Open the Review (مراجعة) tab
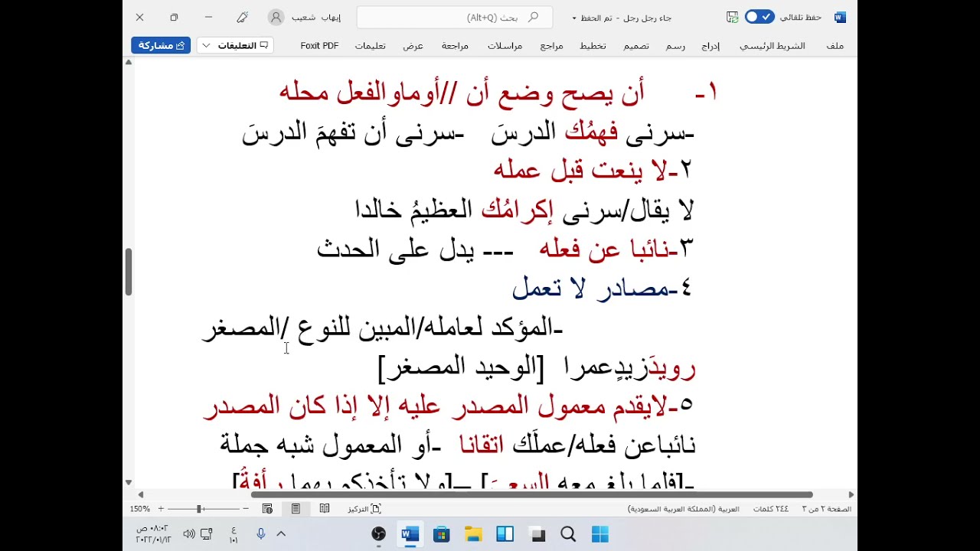This screenshot has height=551, width=980. click(x=455, y=46)
